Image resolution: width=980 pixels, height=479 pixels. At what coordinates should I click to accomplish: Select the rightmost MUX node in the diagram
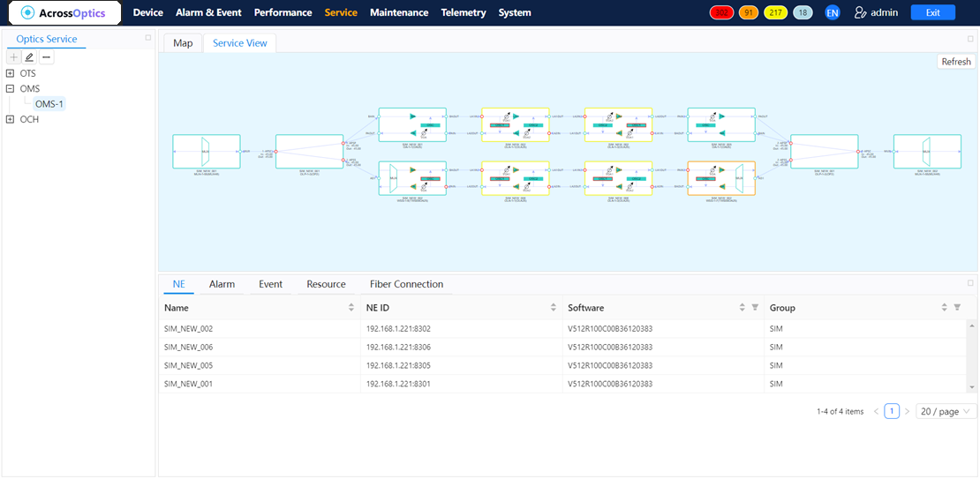[x=928, y=151]
